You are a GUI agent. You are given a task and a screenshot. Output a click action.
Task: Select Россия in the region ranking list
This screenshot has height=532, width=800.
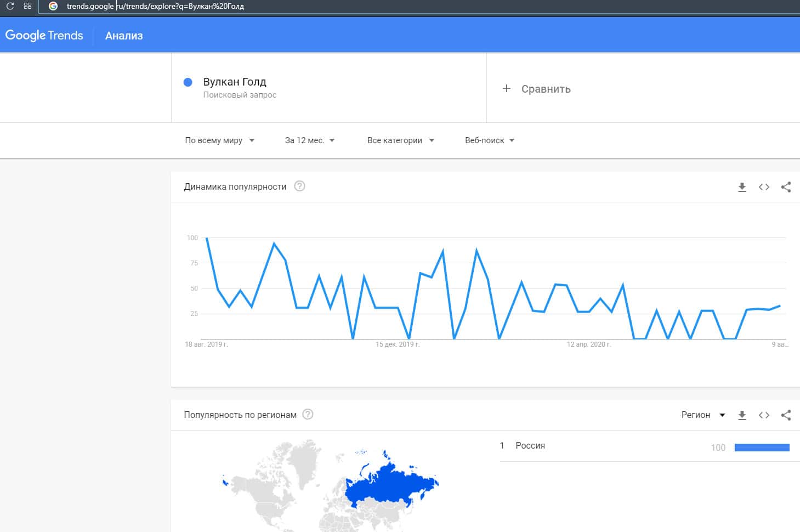click(x=530, y=446)
